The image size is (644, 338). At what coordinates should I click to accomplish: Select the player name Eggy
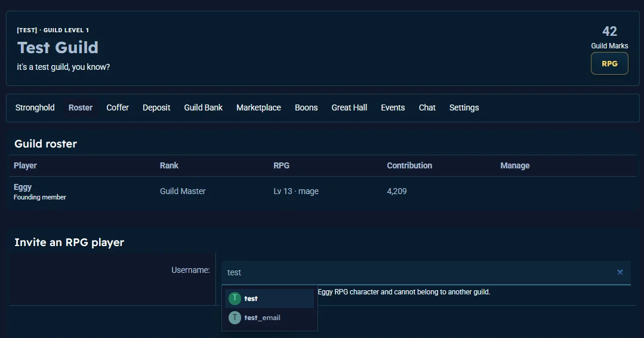click(23, 188)
